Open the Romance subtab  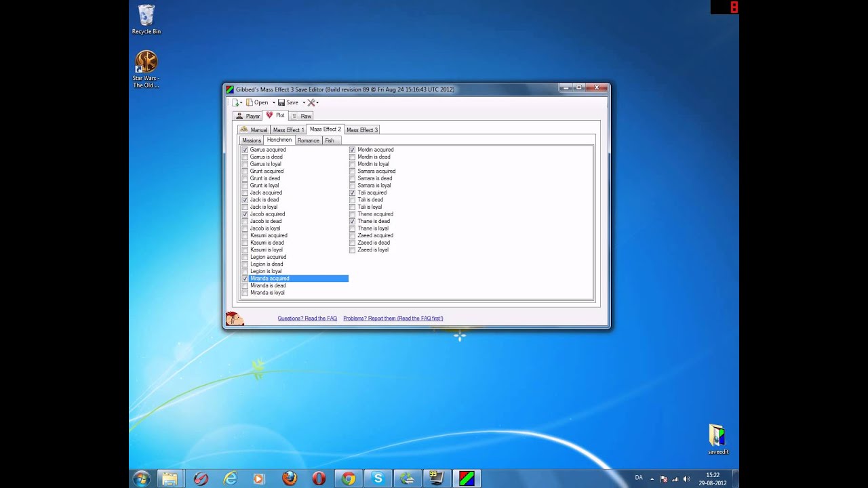point(308,140)
